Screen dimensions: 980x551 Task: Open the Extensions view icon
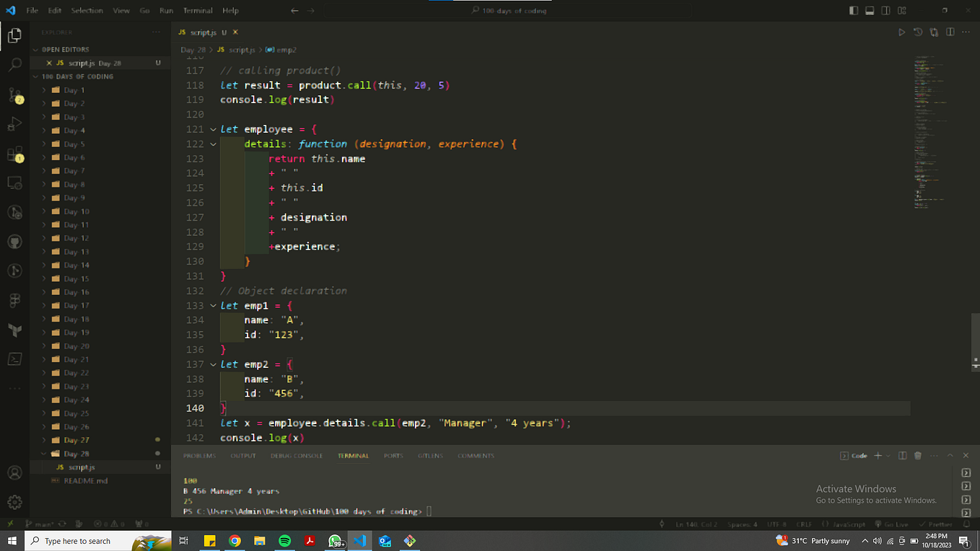pos(14,154)
